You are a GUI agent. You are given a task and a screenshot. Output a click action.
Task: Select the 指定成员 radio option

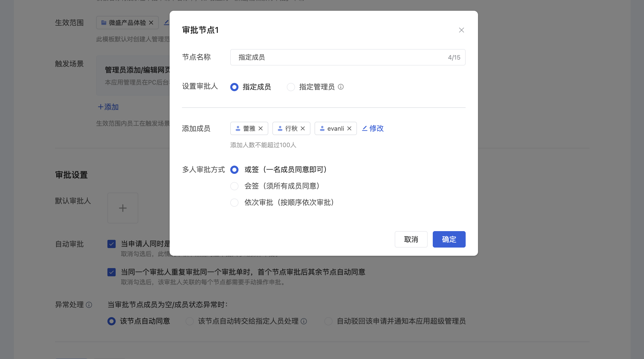pos(234,87)
